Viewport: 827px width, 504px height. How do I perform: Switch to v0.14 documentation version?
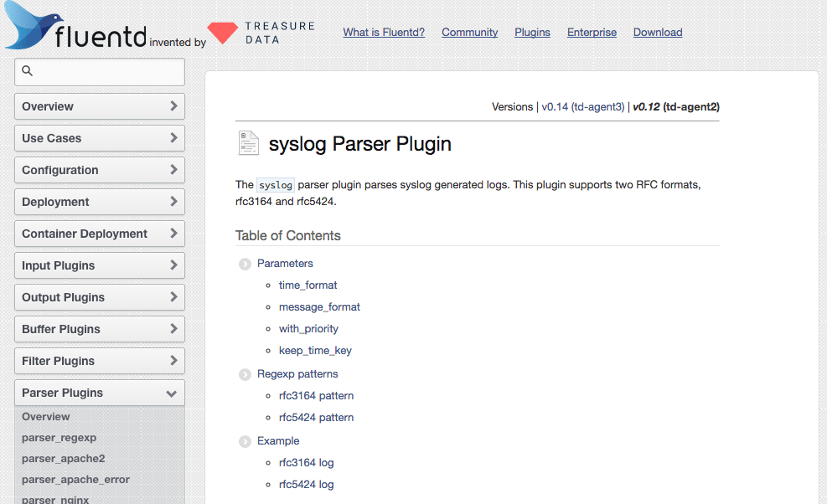(x=555, y=107)
